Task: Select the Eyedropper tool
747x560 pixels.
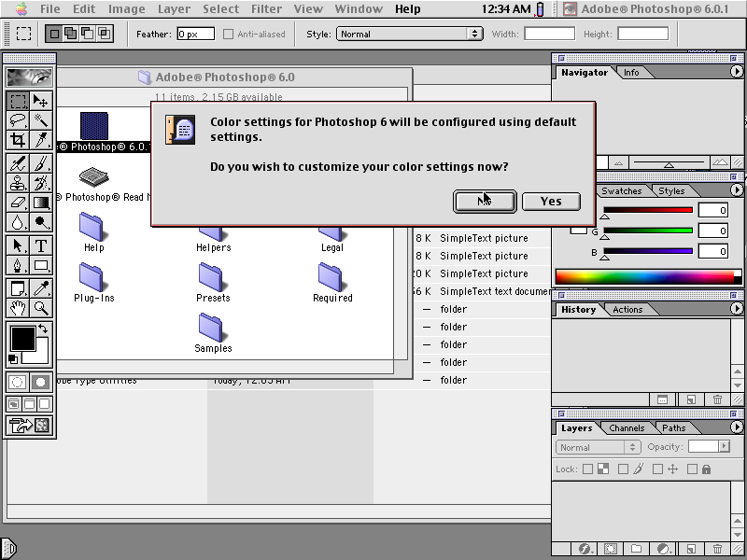Action: (41, 288)
